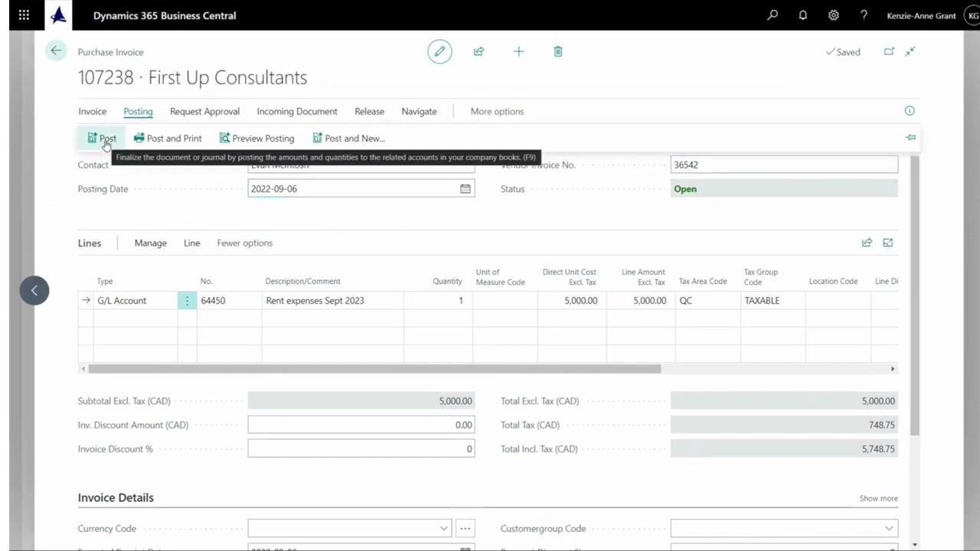Pin the action bar icon
980x551 pixels.
tap(910, 138)
